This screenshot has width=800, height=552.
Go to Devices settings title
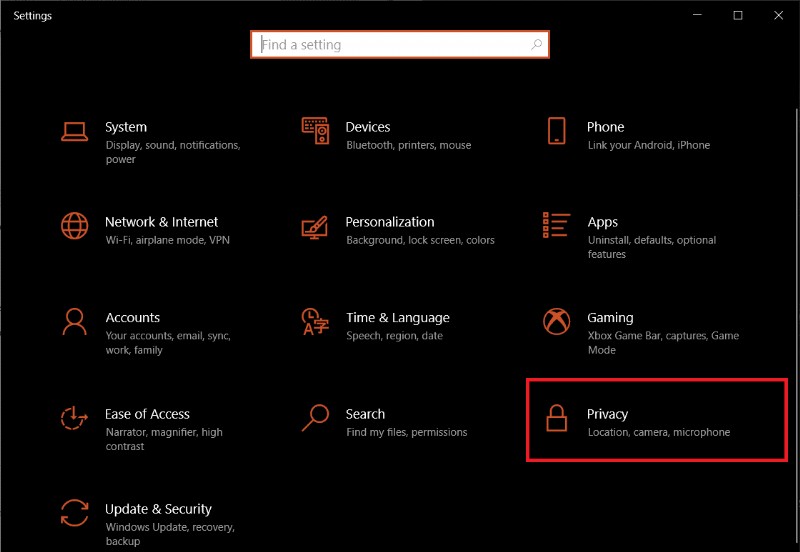click(x=368, y=127)
